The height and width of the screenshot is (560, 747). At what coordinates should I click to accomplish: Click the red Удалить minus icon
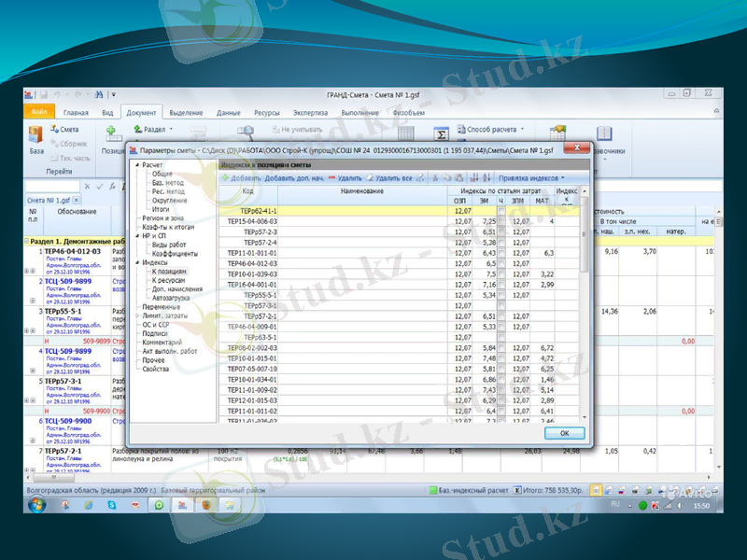click(x=332, y=177)
